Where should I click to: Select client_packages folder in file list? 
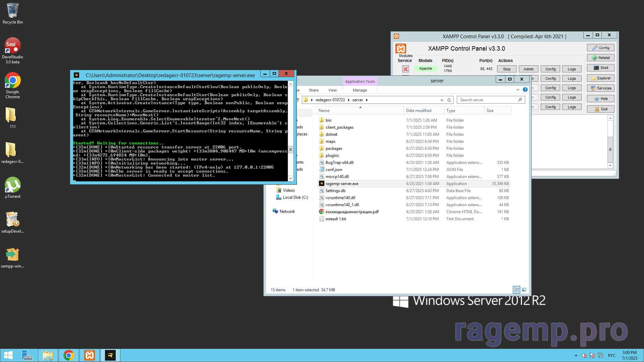pos(414,127)
